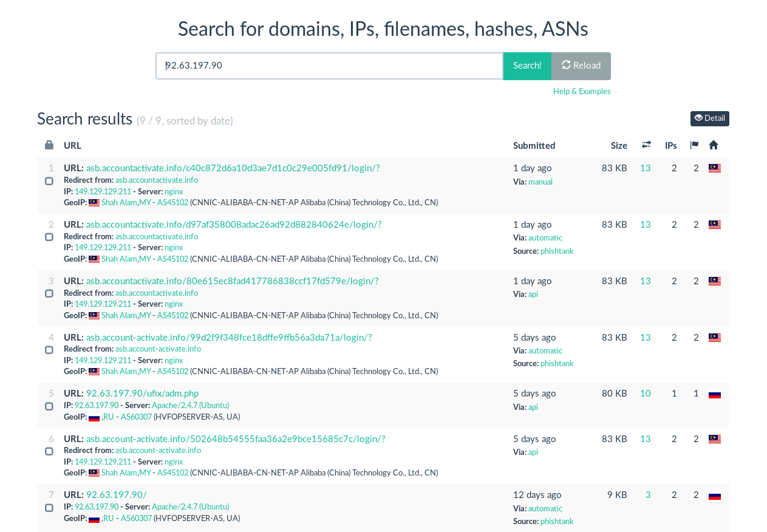Open URL ending 80e615ec8fad417786838ccf17fd579e/login/
Viewport: 767px width, 532px height.
pyautogui.click(x=232, y=281)
